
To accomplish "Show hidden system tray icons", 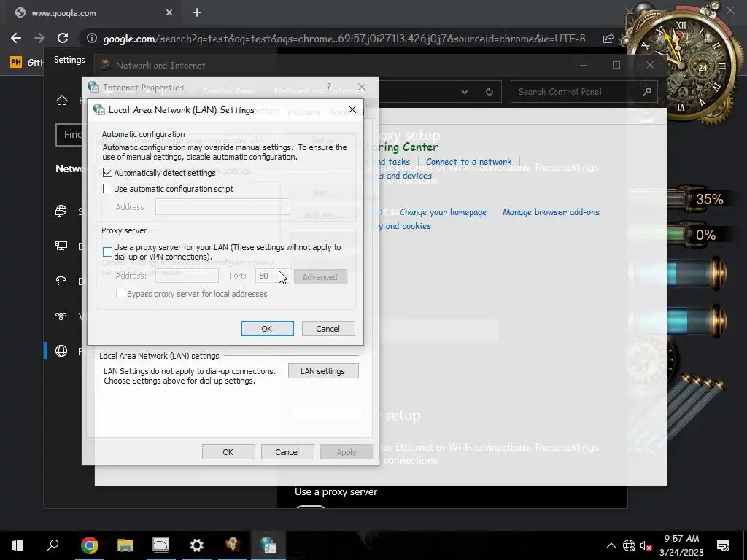I will point(611,545).
